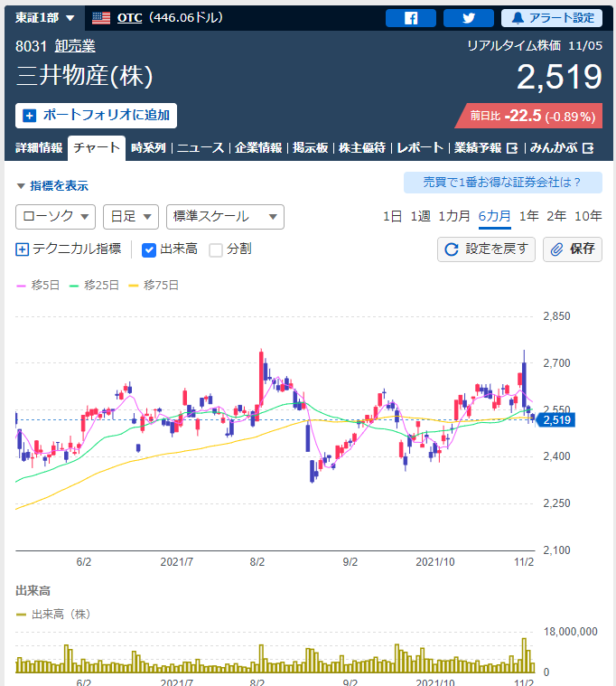
Task: Select the 1週 time range
Action: pos(420,216)
